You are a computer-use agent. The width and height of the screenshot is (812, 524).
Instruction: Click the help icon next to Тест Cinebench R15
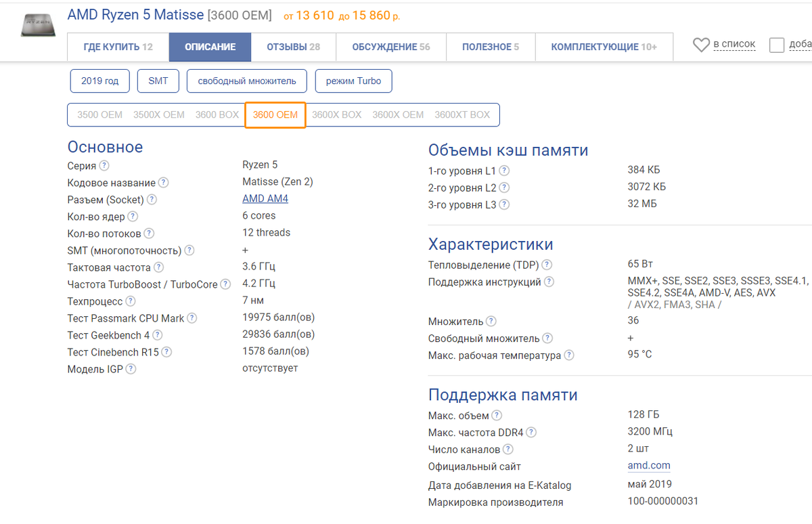coord(166,352)
